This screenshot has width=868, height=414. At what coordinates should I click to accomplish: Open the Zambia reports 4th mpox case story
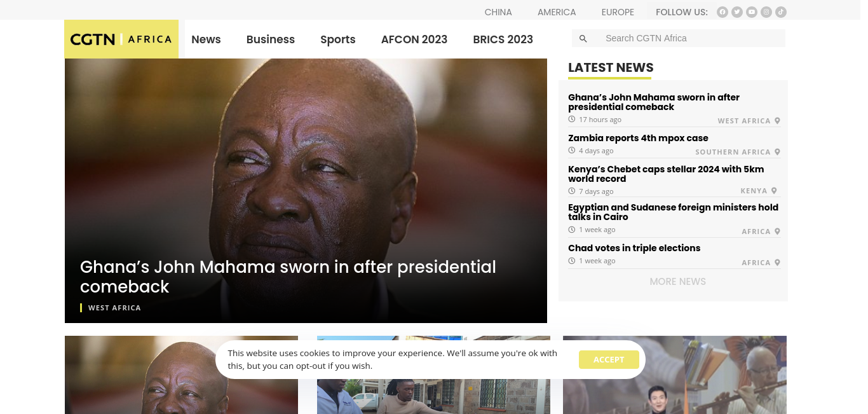tap(638, 138)
